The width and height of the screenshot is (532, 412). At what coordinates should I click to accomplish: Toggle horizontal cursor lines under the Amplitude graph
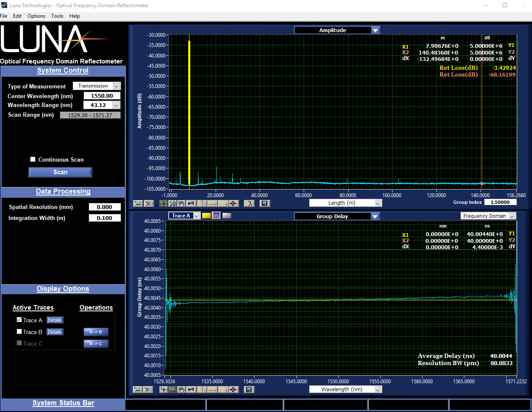coord(212,203)
